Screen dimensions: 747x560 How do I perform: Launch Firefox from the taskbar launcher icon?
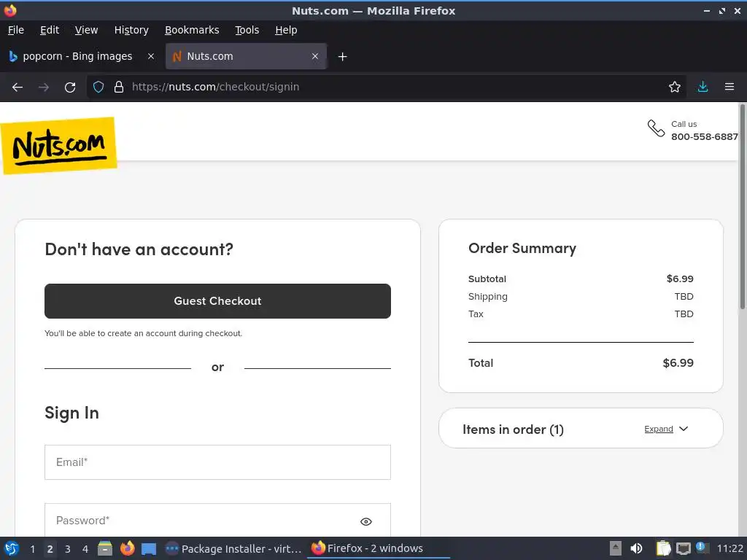click(x=127, y=548)
